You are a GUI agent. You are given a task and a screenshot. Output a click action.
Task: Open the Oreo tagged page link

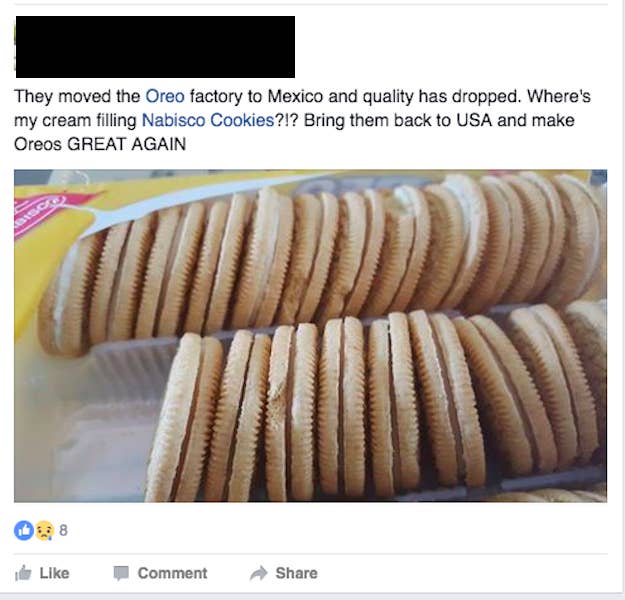[165, 96]
